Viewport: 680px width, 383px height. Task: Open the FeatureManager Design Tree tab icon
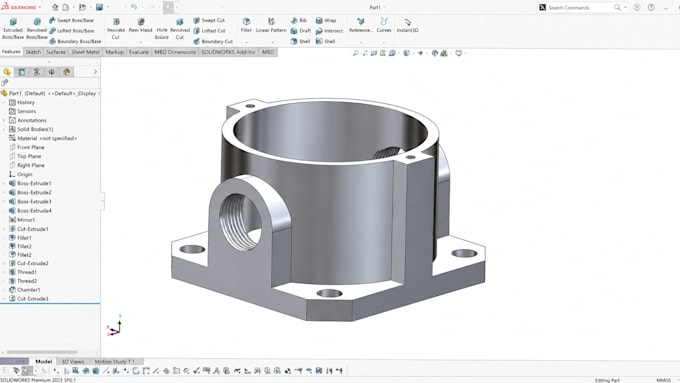tap(7, 72)
